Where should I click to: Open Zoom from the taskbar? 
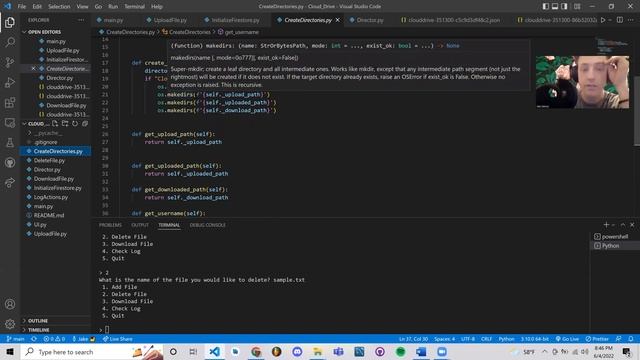click(442, 351)
